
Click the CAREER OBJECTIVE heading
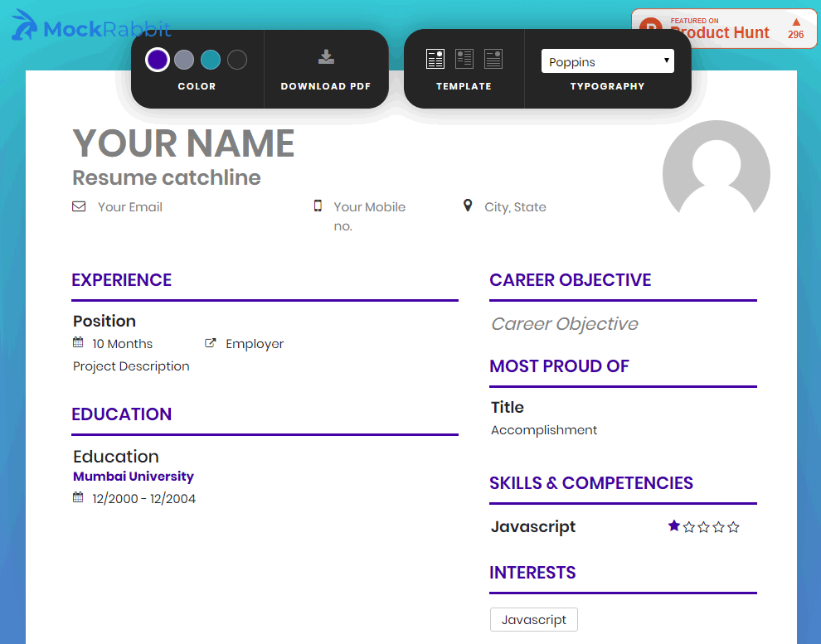point(571,280)
